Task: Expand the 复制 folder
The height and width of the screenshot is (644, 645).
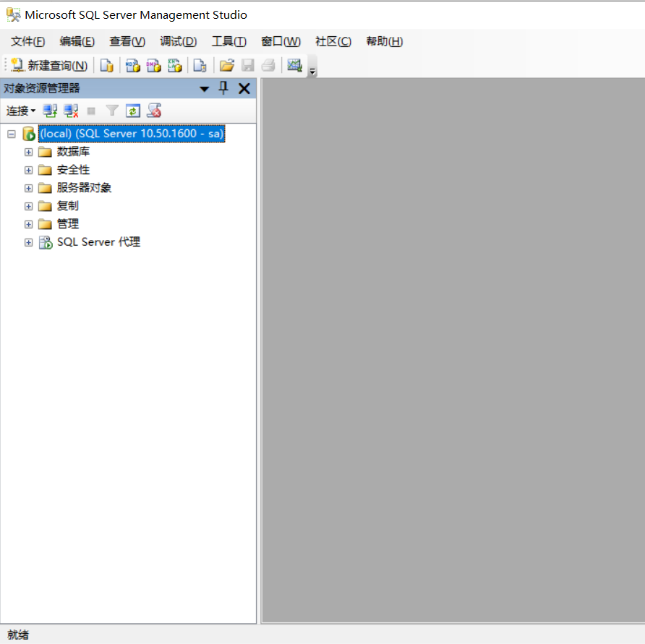Action: click(x=28, y=206)
